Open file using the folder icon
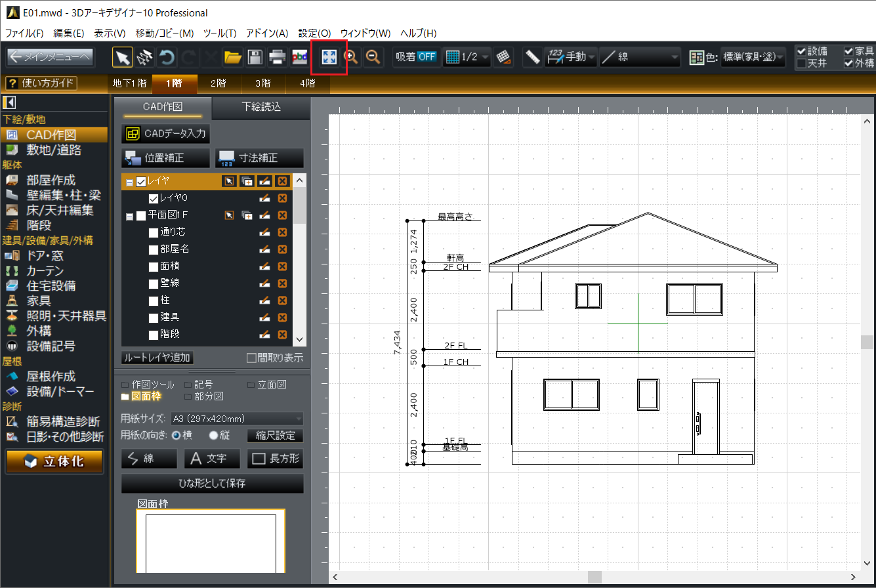Image resolution: width=876 pixels, height=588 pixels. pyautogui.click(x=232, y=57)
